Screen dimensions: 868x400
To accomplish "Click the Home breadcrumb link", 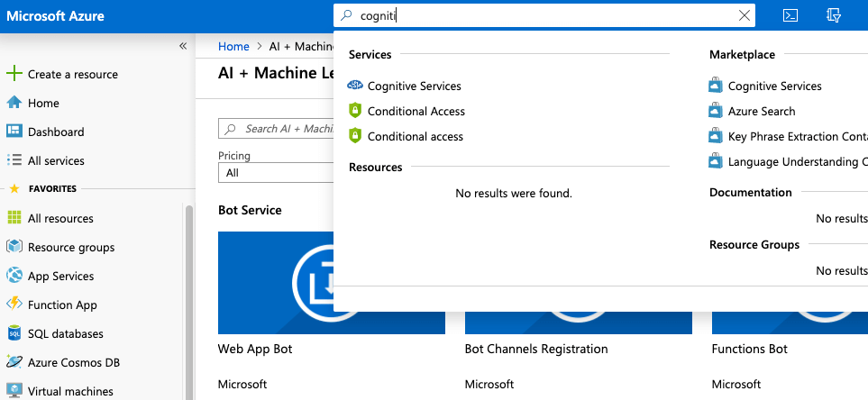I will tap(233, 46).
